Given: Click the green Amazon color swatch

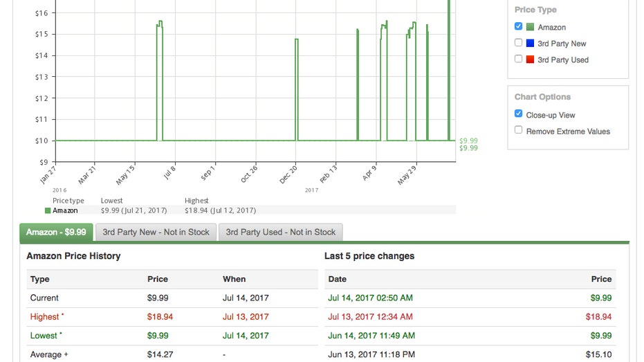Looking at the screenshot, I should click(x=531, y=27).
